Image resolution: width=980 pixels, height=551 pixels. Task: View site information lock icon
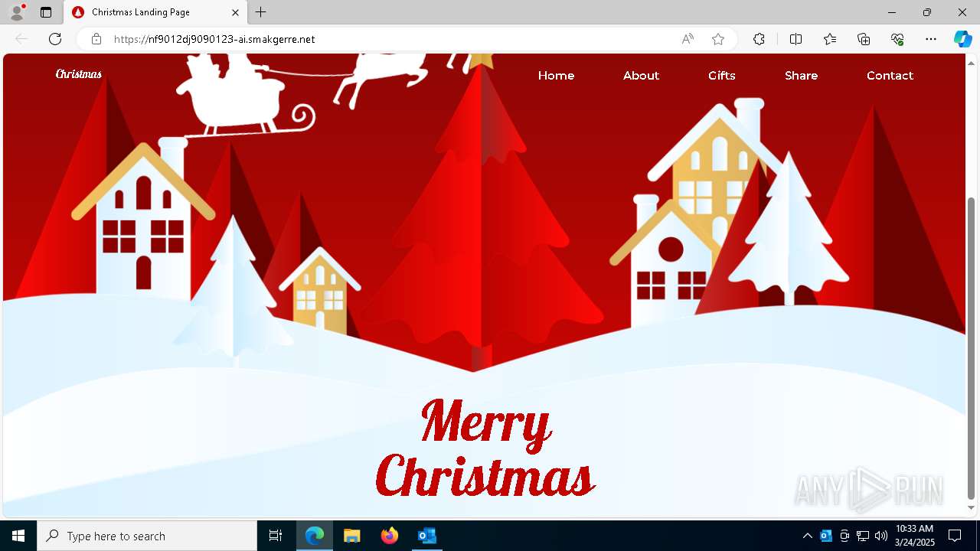[96, 39]
